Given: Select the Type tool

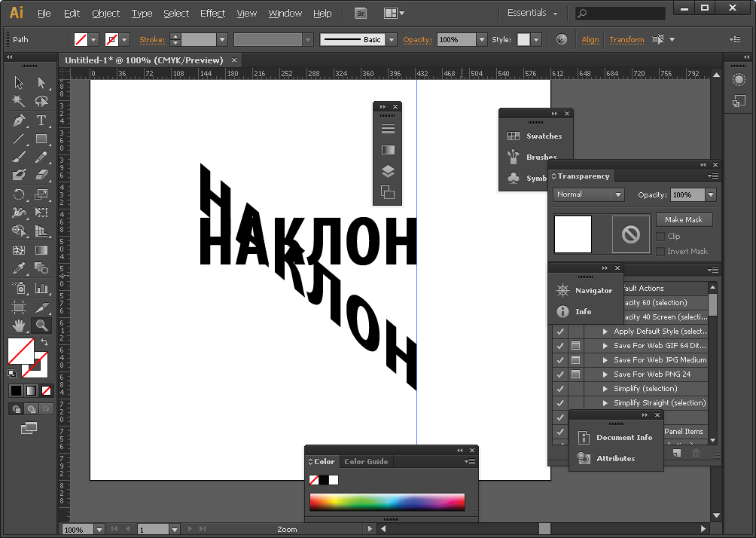Looking at the screenshot, I should (x=41, y=121).
